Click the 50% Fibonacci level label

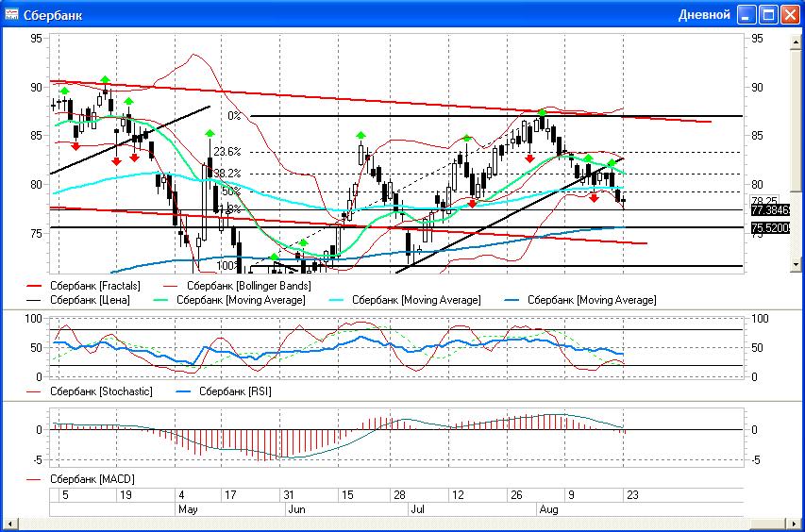(x=231, y=191)
